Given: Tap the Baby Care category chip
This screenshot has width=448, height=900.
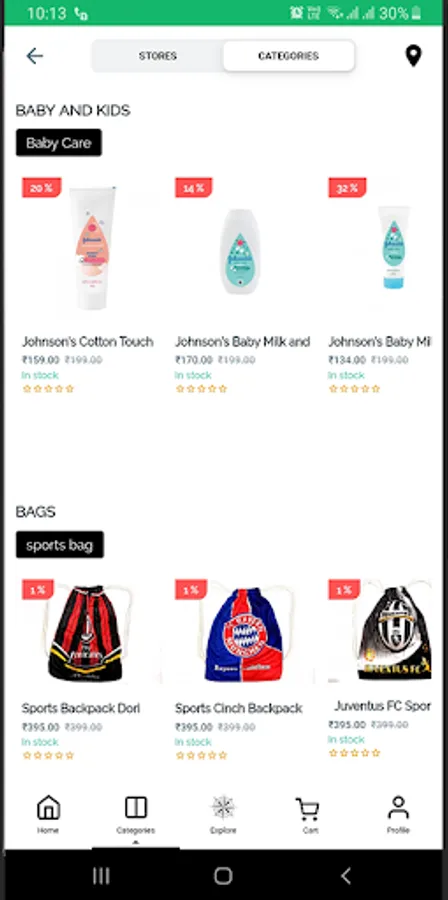Looking at the screenshot, I should (x=59, y=142).
